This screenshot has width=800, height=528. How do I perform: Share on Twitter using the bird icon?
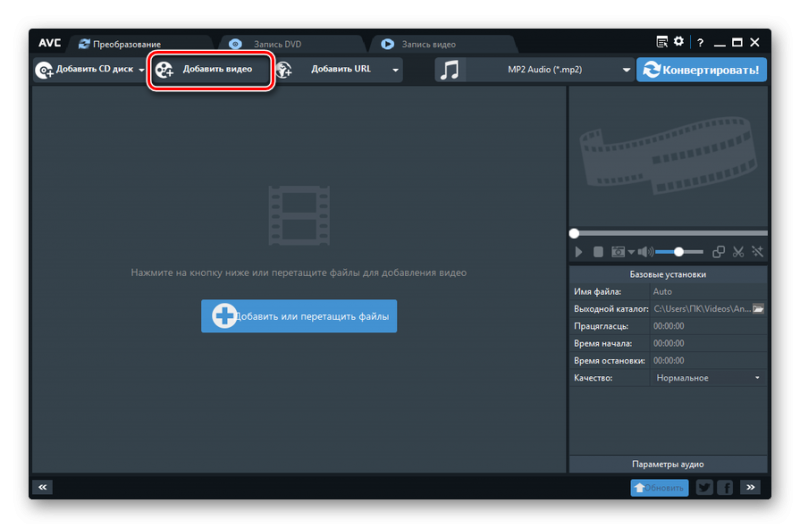point(704,487)
